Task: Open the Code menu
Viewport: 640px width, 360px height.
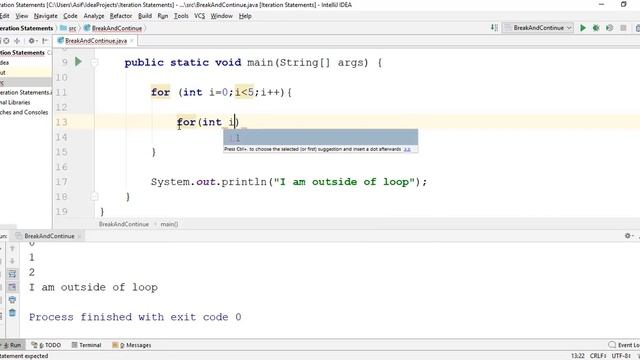Action: [x=70, y=16]
